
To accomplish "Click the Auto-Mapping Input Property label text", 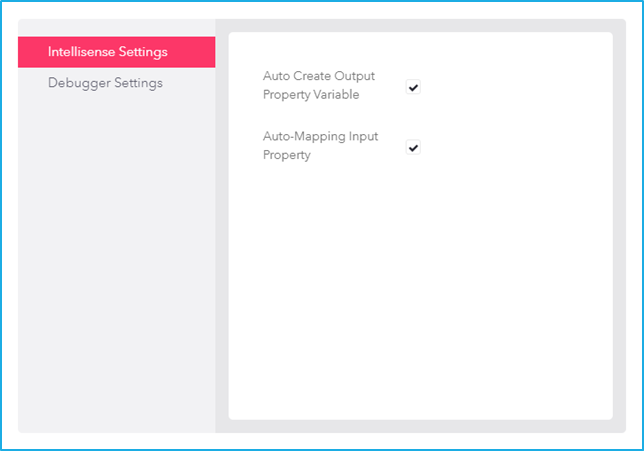I will point(320,146).
